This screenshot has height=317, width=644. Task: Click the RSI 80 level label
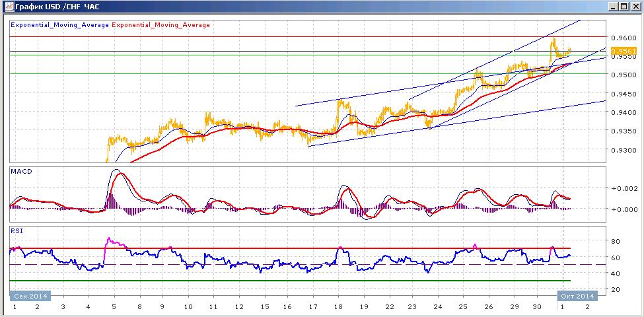pyautogui.click(x=616, y=240)
